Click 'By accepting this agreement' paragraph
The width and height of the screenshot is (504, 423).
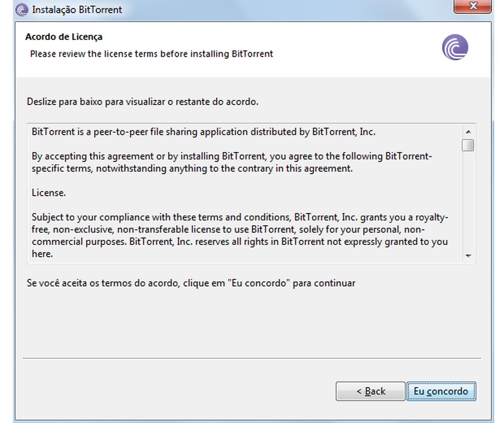(232, 163)
